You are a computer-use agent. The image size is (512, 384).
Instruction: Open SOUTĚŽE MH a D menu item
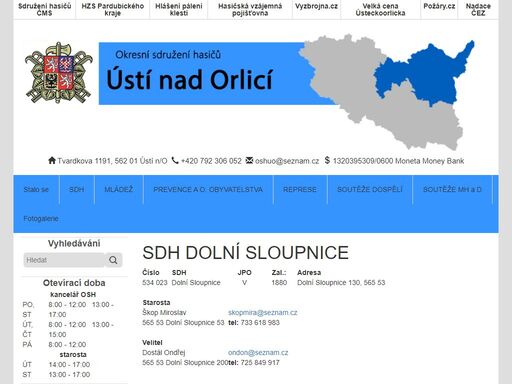coord(452,189)
